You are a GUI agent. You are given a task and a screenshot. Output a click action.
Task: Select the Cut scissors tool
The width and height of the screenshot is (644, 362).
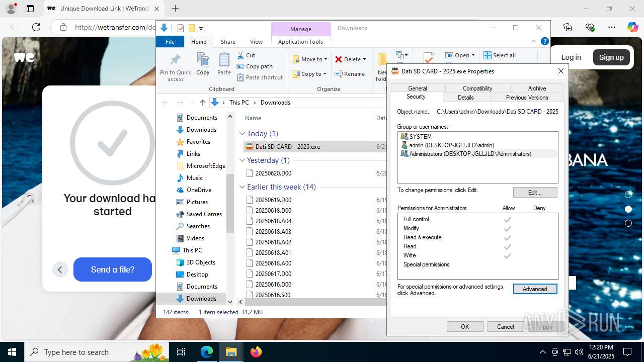(x=247, y=55)
